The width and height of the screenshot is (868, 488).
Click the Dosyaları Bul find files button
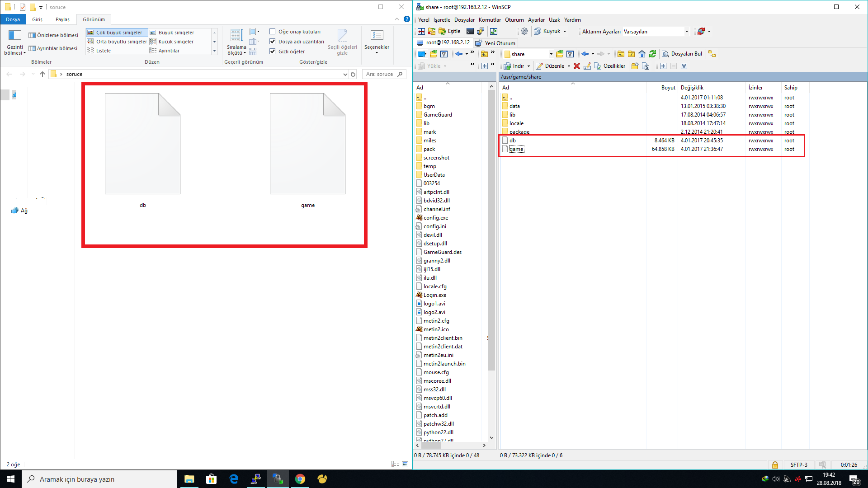pyautogui.click(x=682, y=54)
